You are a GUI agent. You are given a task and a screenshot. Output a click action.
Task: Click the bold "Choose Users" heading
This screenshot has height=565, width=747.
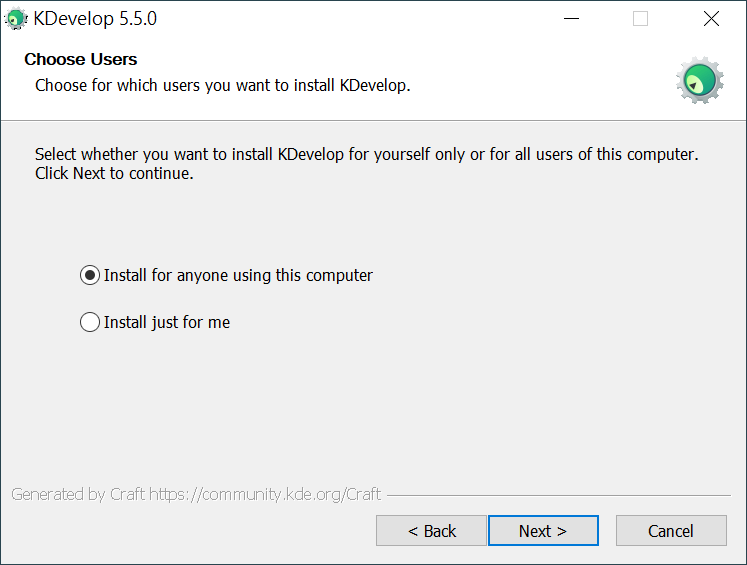coord(81,60)
